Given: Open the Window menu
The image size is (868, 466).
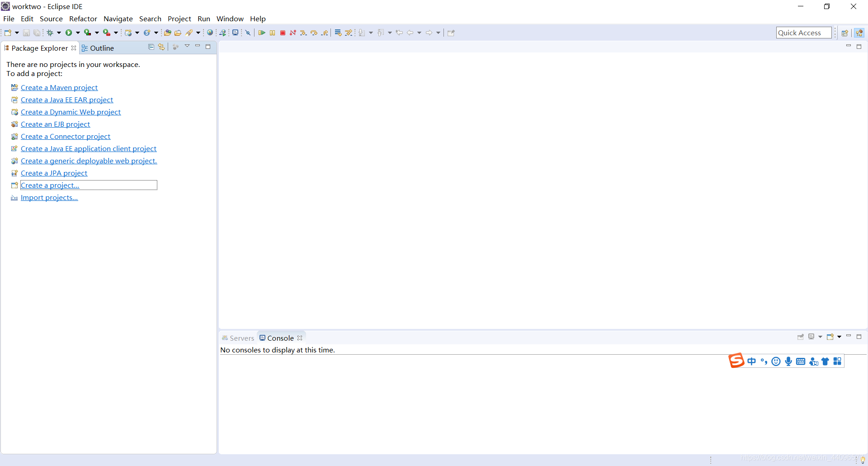Looking at the screenshot, I should [230, 19].
